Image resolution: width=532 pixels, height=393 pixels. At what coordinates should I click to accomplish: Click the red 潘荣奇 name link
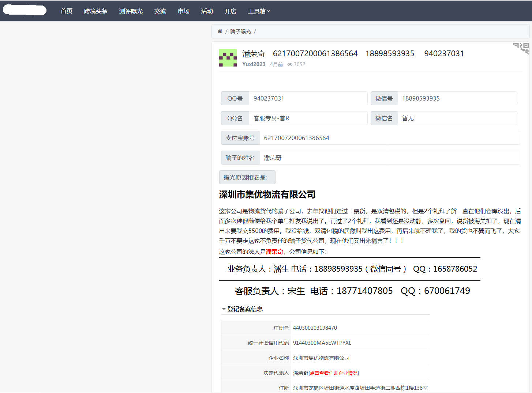274,252
